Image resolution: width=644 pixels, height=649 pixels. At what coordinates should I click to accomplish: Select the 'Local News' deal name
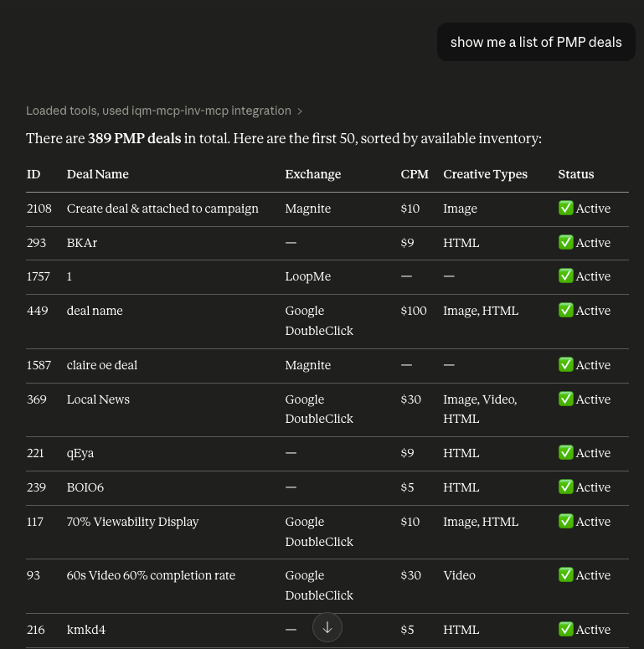(x=98, y=399)
